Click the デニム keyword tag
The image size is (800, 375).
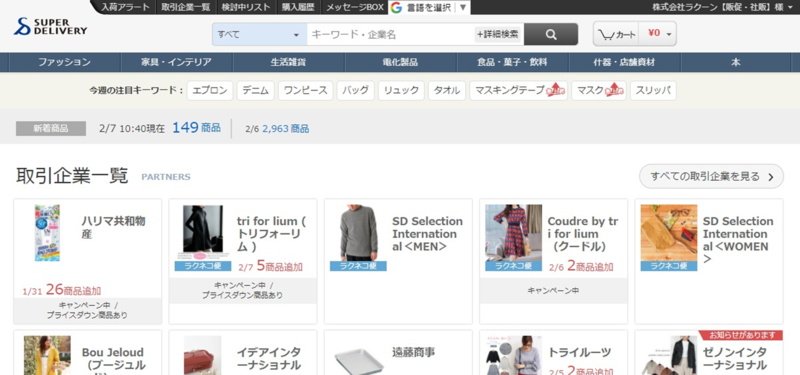[256, 90]
